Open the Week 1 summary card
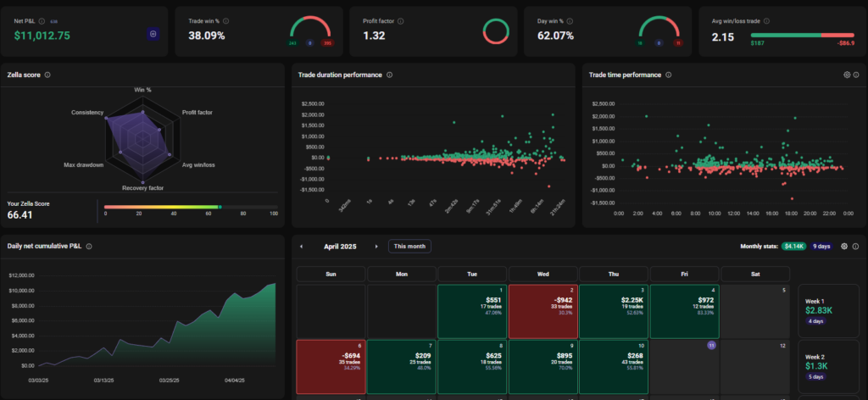868x400 pixels. [x=828, y=310]
